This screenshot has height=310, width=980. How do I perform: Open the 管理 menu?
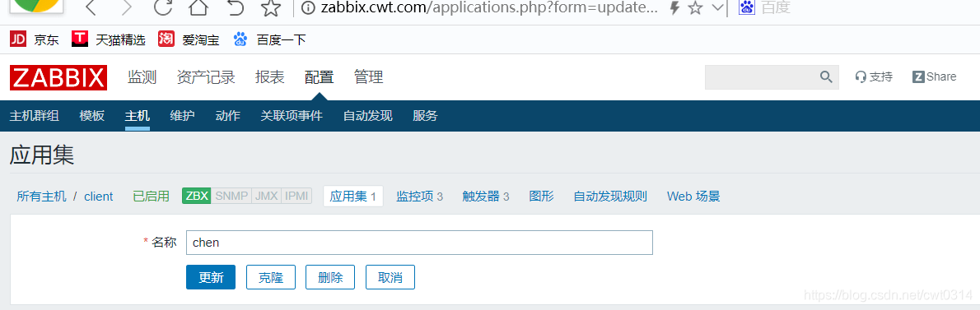(x=368, y=77)
